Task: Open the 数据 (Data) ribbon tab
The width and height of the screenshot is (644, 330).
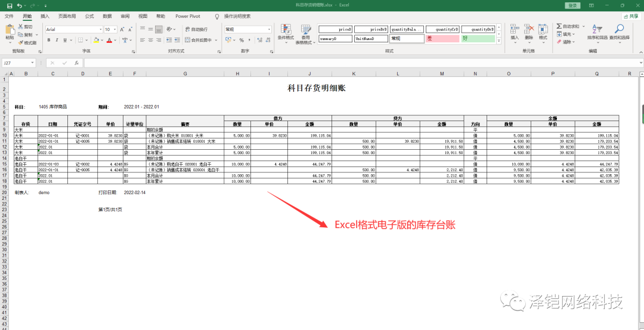Action: (107, 16)
